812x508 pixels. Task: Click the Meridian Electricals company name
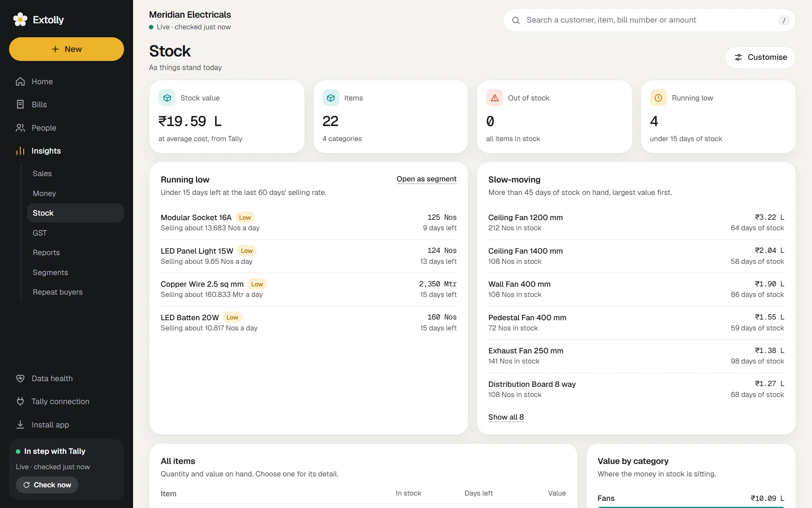click(x=190, y=15)
